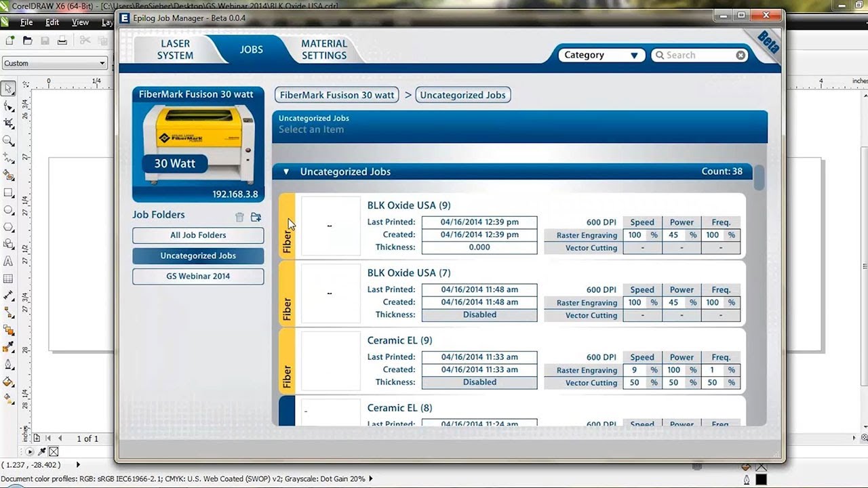Click the 192.168.3.8 IP address text
Image resolution: width=868 pixels, height=488 pixels.
point(235,194)
